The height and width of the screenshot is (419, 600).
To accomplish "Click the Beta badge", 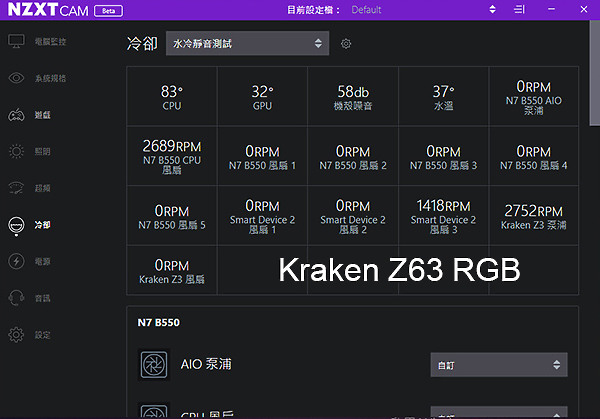I will [108, 11].
